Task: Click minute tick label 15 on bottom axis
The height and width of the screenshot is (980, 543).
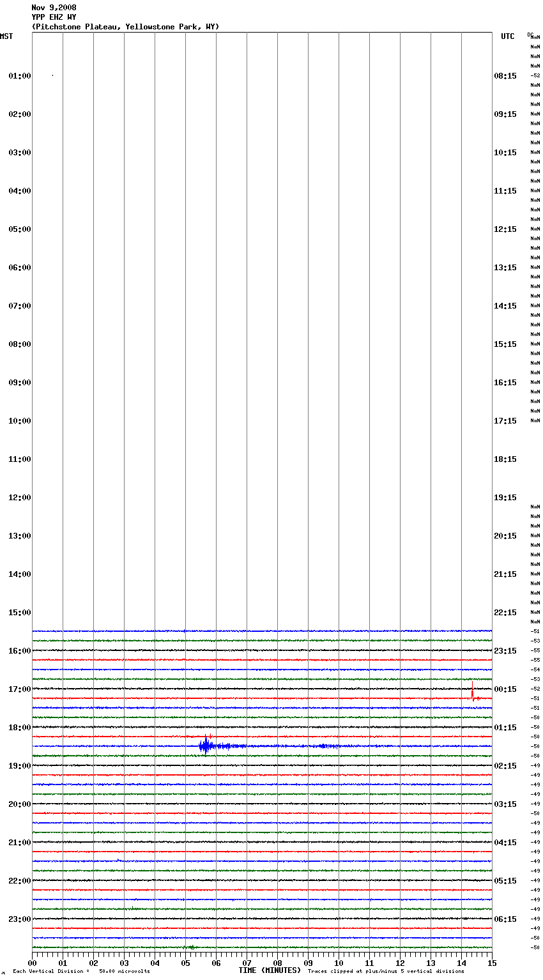Action: point(492,963)
